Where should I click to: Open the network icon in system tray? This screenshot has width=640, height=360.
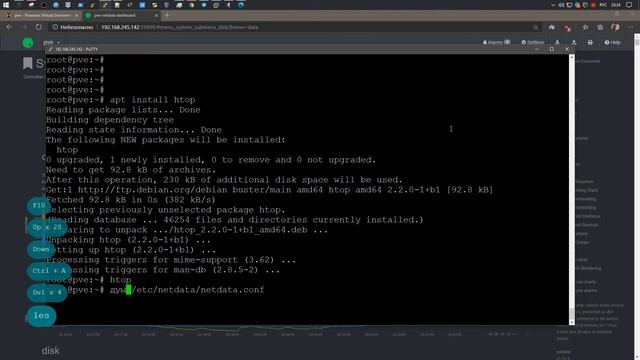[x=569, y=5]
